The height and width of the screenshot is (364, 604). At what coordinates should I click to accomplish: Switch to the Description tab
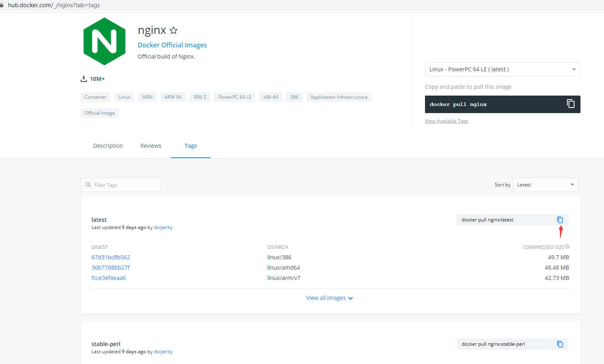[x=108, y=146]
